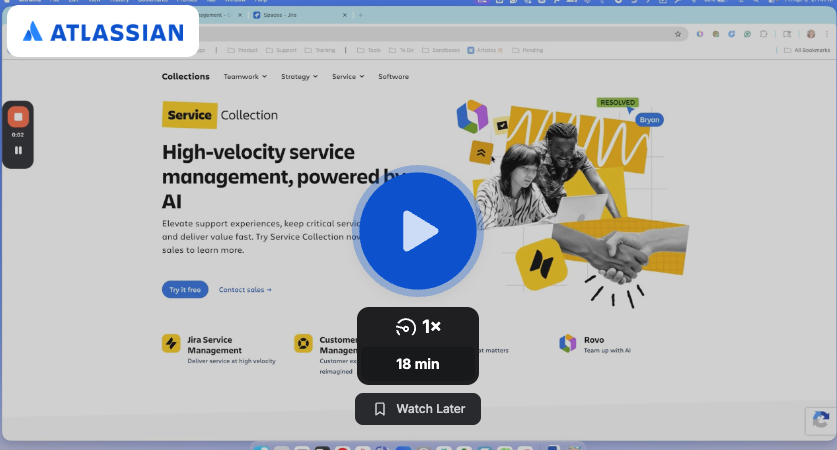Viewport: 837px width, 450px height.
Task: Open the Collections nav item
Action: 186,76
